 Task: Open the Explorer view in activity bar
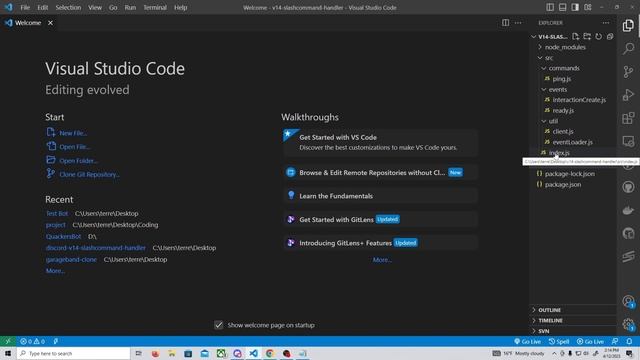click(628, 26)
